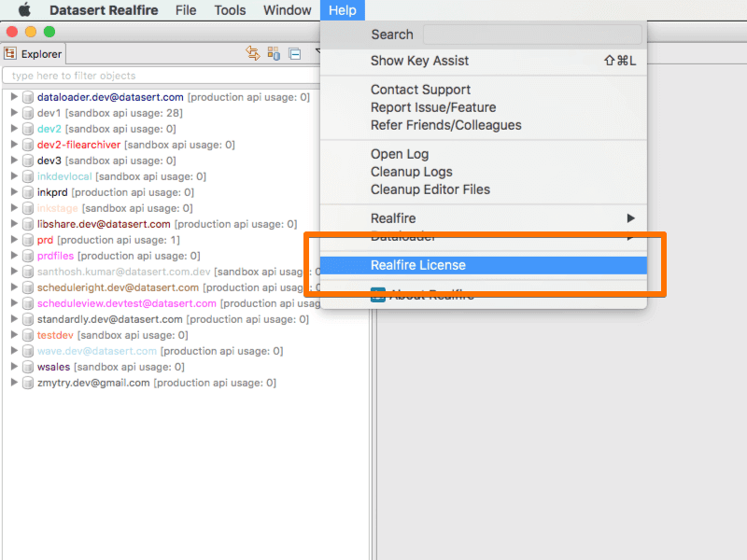Select prdfiles entry

point(119,256)
